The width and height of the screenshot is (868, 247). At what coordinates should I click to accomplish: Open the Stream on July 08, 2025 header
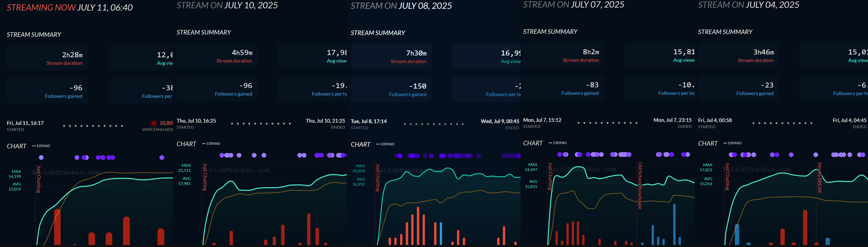pos(401,6)
